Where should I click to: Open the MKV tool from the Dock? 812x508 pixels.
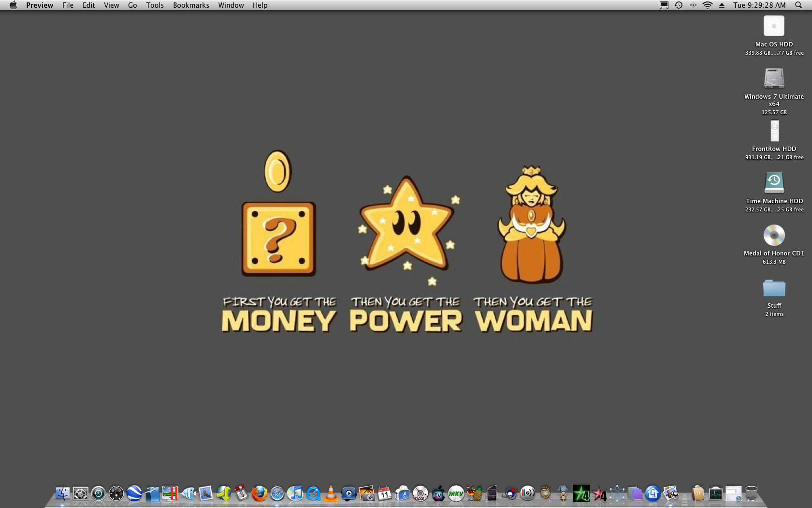tap(456, 493)
